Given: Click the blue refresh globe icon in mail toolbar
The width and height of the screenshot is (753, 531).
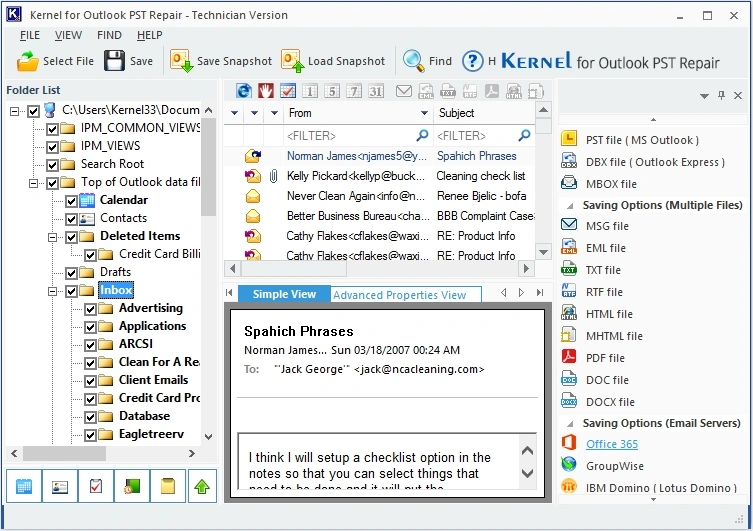Looking at the screenshot, I should pyautogui.click(x=244, y=91).
